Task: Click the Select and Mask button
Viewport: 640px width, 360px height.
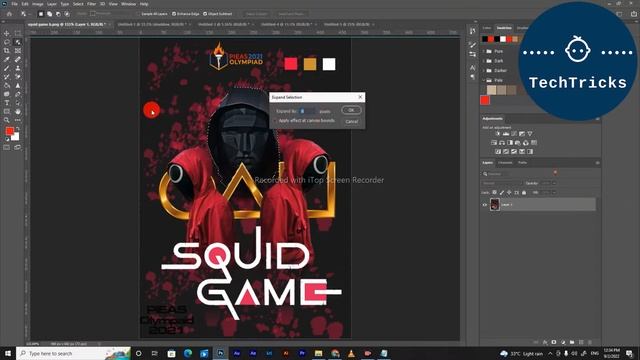Action: [x=291, y=14]
